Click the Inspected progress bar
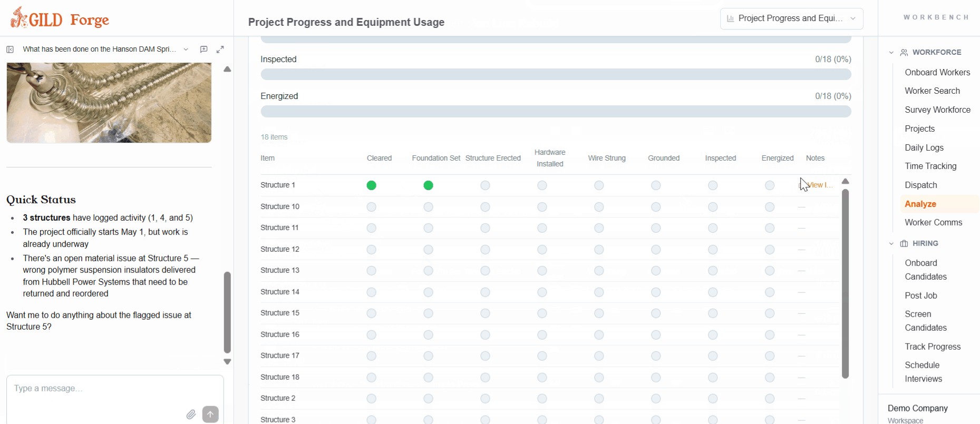The height and width of the screenshot is (424, 980). tap(556, 75)
